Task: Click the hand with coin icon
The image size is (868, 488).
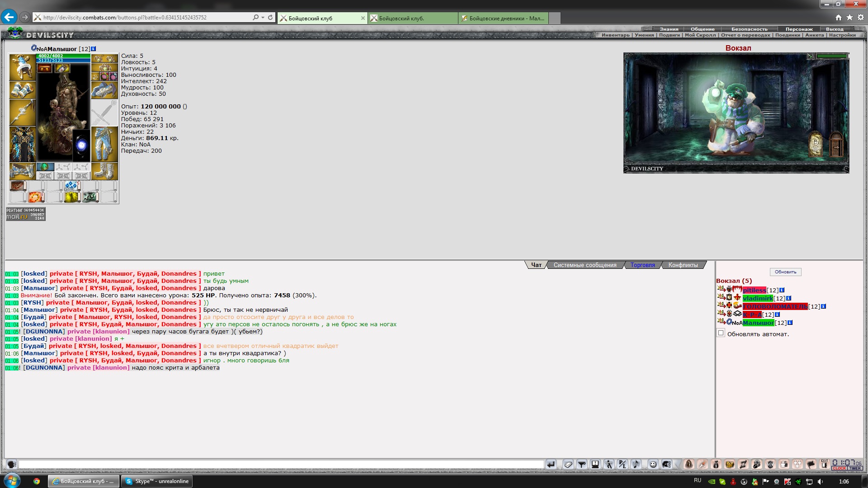Action: [757, 464]
